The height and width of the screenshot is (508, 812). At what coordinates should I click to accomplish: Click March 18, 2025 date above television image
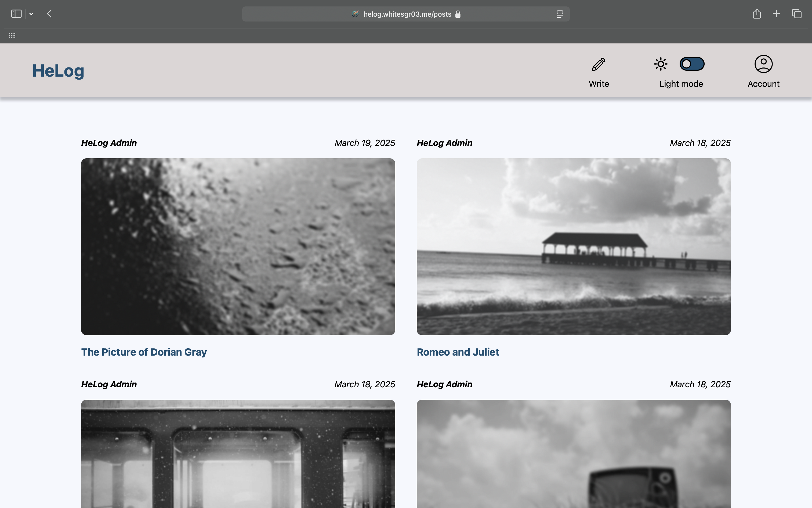700,384
